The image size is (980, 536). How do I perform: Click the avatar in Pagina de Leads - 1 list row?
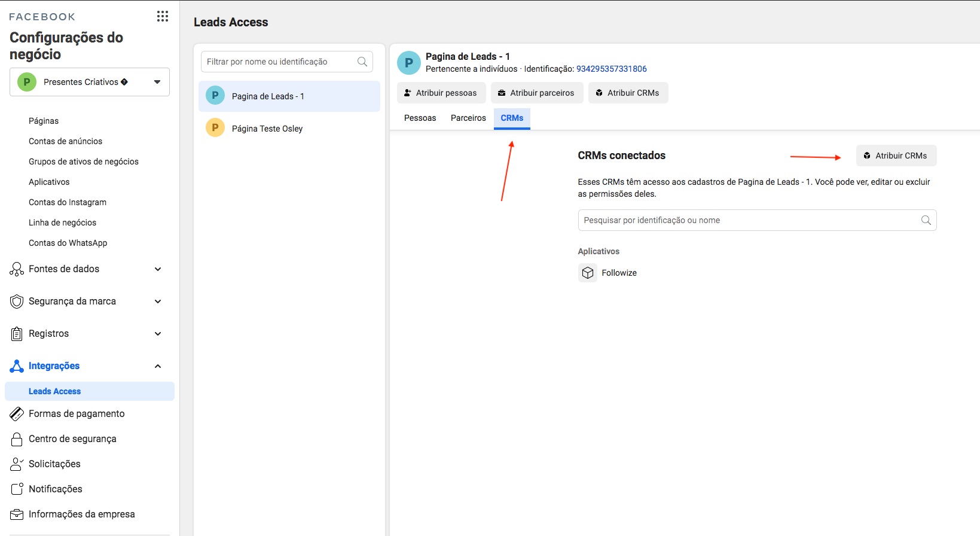click(x=215, y=95)
